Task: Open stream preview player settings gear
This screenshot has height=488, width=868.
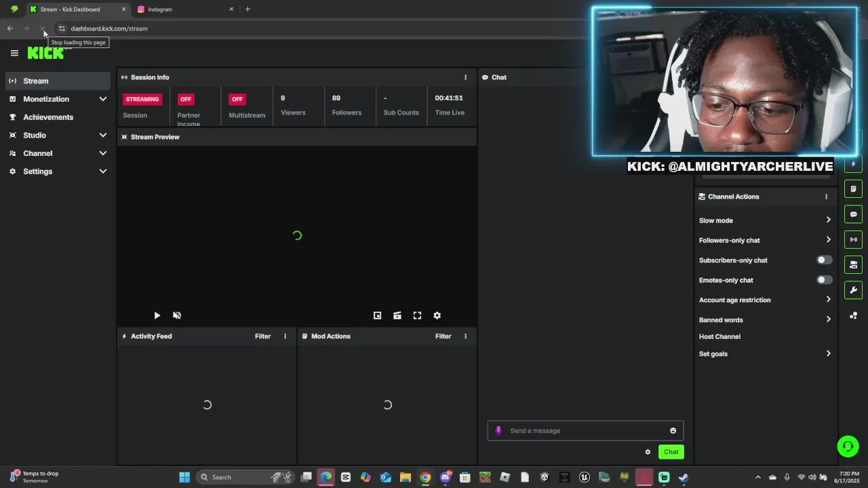Action: coord(437,315)
